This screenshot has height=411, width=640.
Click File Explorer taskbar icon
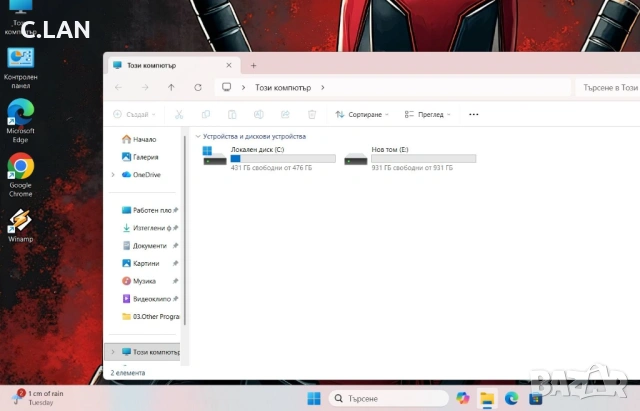tap(487, 398)
